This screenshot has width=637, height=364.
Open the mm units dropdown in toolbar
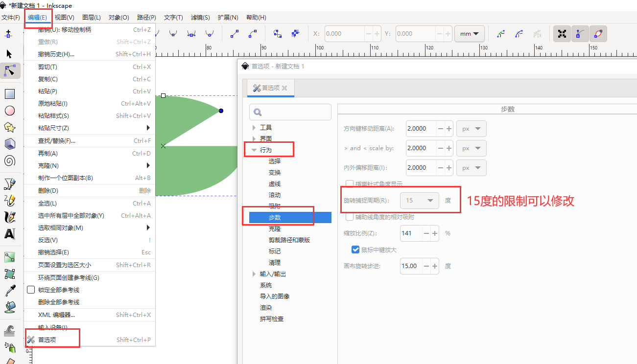coord(470,34)
